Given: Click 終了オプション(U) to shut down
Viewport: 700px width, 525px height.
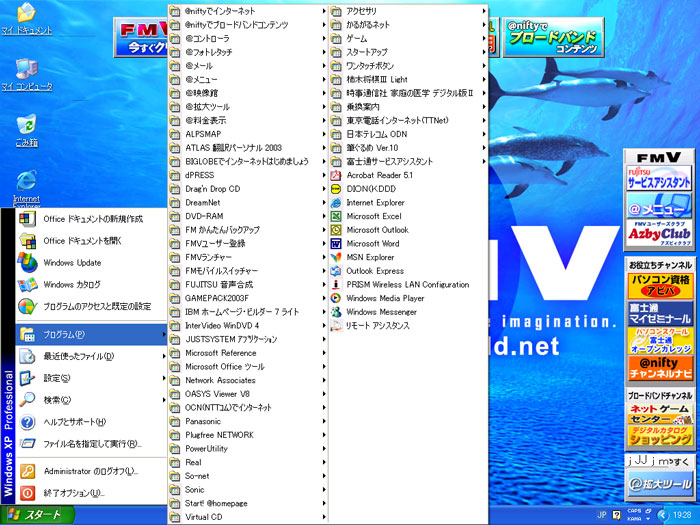Looking at the screenshot, I should tap(73, 493).
